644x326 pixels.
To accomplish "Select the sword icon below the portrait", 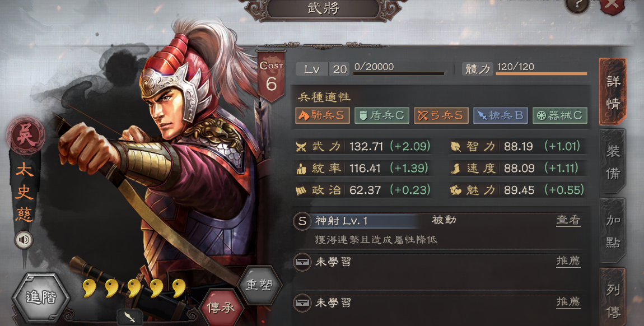I will pos(130,316).
